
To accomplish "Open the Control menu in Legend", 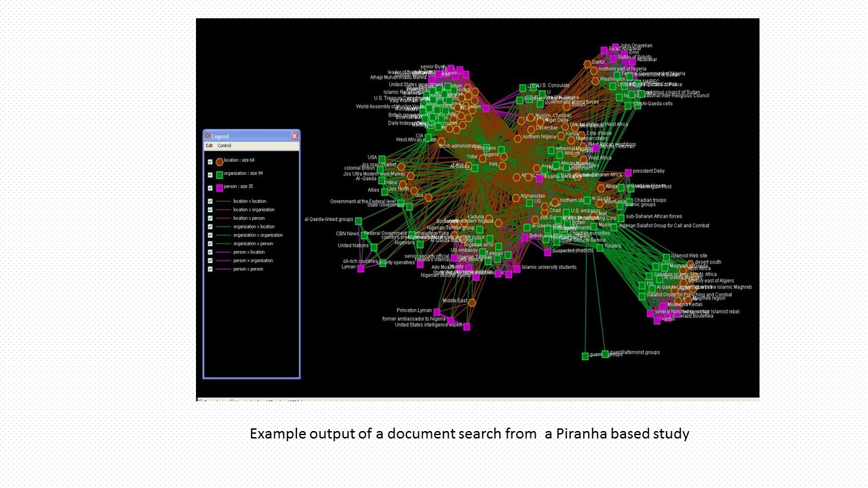I will click(224, 146).
